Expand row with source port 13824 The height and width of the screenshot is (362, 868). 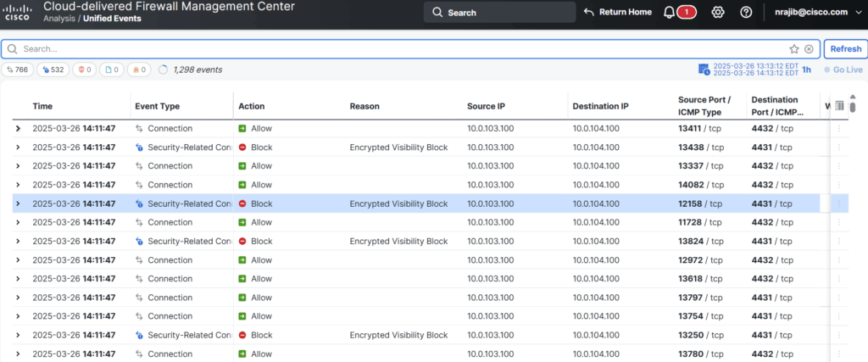click(x=18, y=242)
